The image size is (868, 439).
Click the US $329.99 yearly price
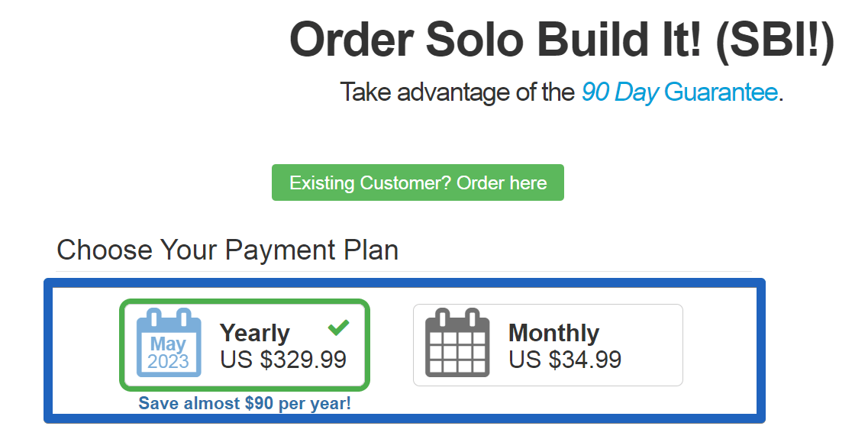tap(283, 360)
